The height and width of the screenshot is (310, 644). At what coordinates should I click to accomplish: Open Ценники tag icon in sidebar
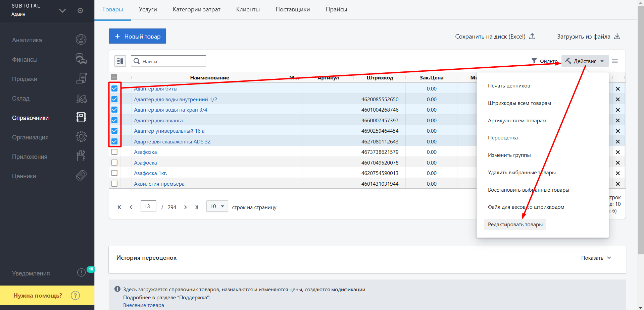[x=81, y=176]
